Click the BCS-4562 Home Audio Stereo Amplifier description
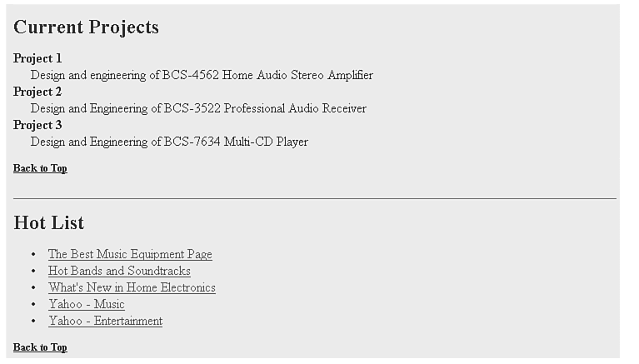This screenshot has height=364, width=639. click(202, 75)
